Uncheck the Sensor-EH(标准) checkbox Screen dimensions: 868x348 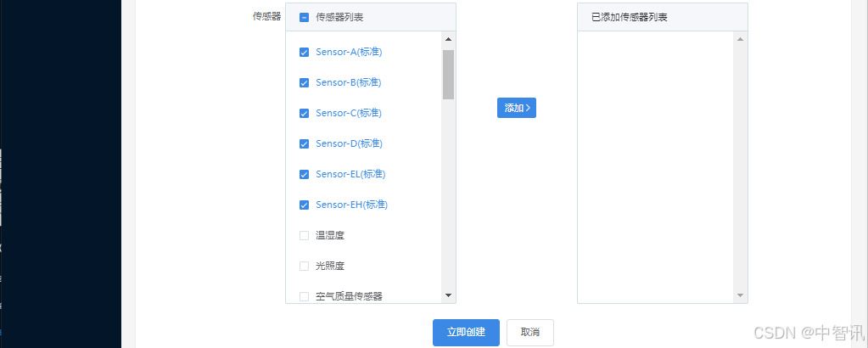click(304, 205)
